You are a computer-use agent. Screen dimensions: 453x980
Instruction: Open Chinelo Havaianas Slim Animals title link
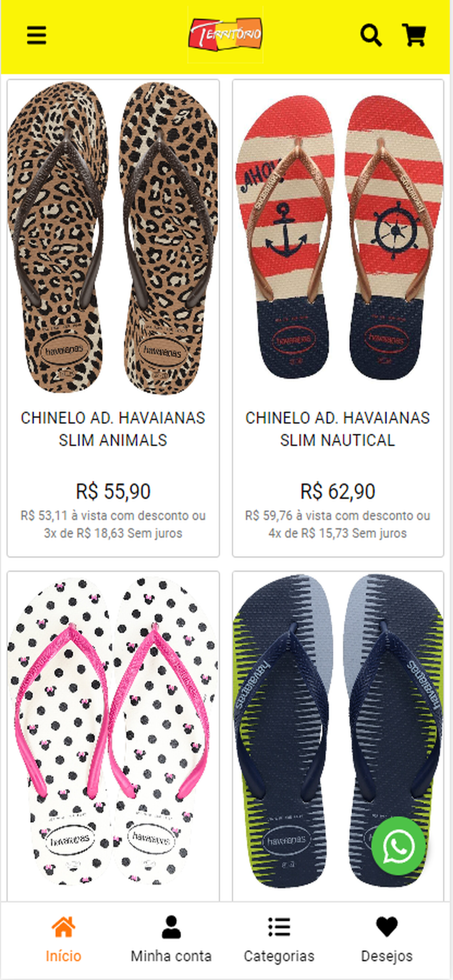pos(113,429)
